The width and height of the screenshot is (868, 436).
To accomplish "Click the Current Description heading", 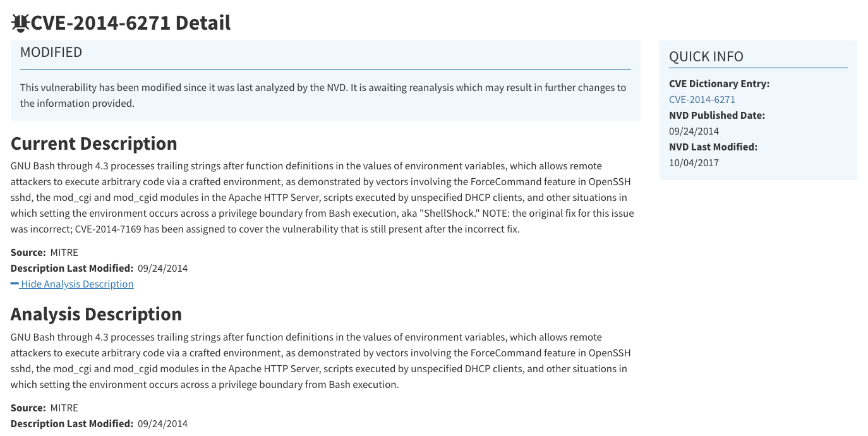I will pos(94,143).
